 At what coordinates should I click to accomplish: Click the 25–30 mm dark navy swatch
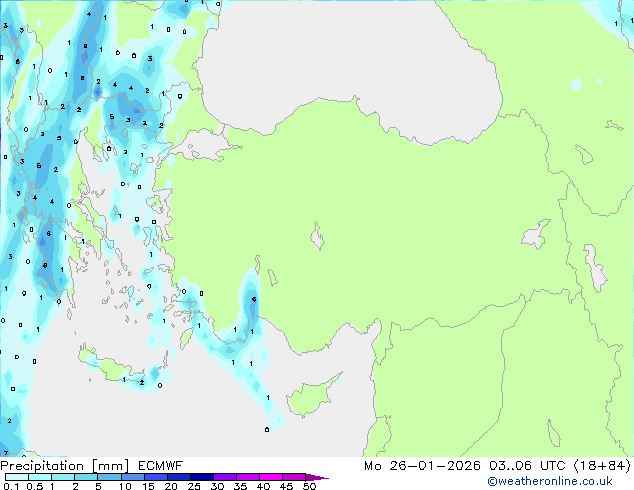pos(202,477)
